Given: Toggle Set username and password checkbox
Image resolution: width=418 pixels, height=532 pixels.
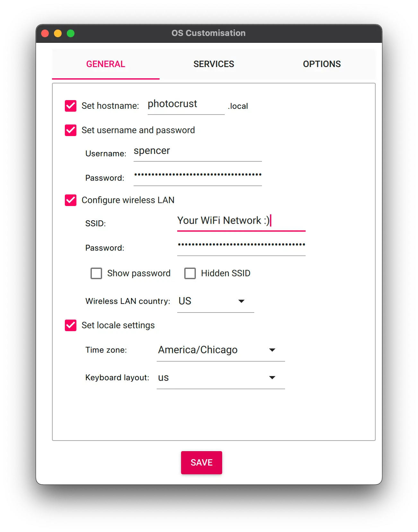Looking at the screenshot, I should click(x=71, y=130).
